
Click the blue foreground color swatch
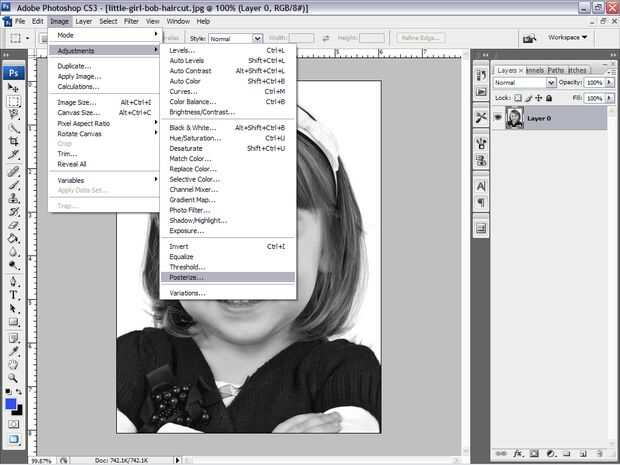[x=11, y=404]
